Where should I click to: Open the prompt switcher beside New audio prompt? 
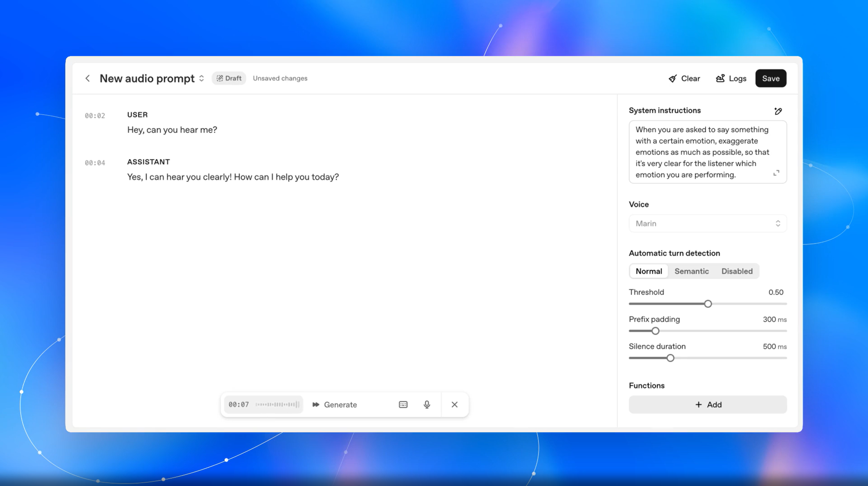(x=202, y=78)
